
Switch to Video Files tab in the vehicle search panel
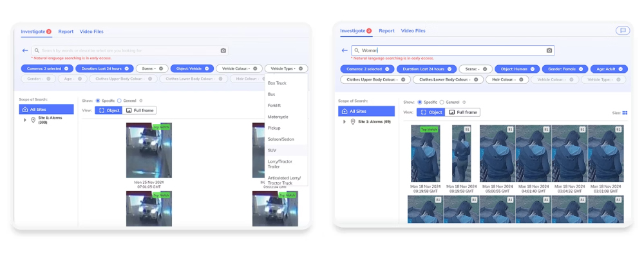91,31
